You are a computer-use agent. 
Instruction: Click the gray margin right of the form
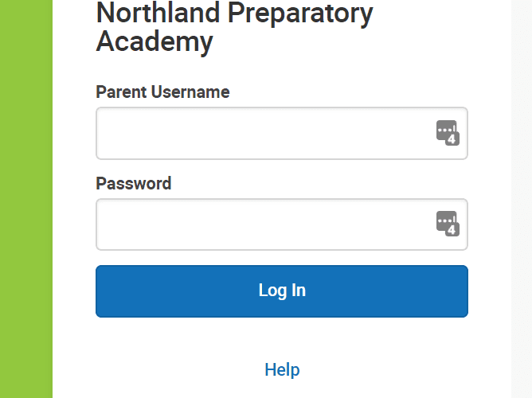pyautogui.click(x=522, y=199)
